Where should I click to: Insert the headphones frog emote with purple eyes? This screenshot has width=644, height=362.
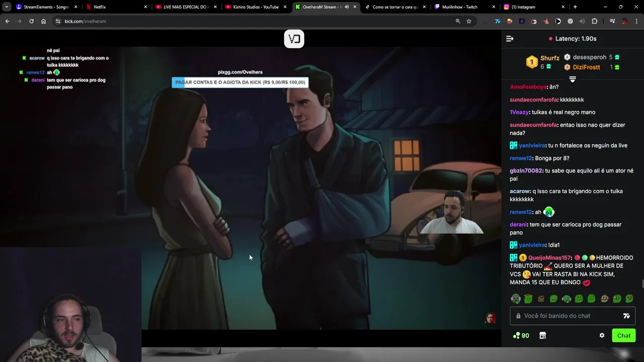click(x=516, y=299)
